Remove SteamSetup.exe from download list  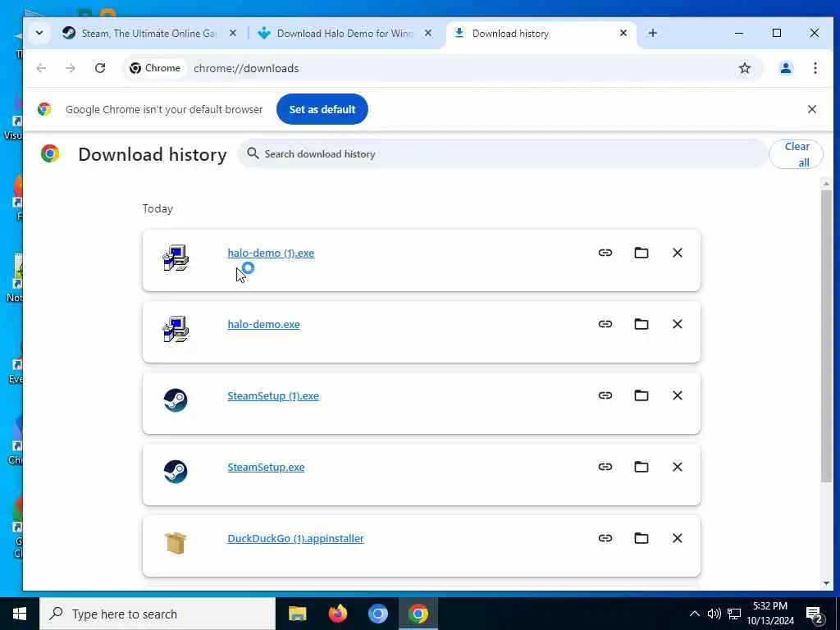pos(677,467)
